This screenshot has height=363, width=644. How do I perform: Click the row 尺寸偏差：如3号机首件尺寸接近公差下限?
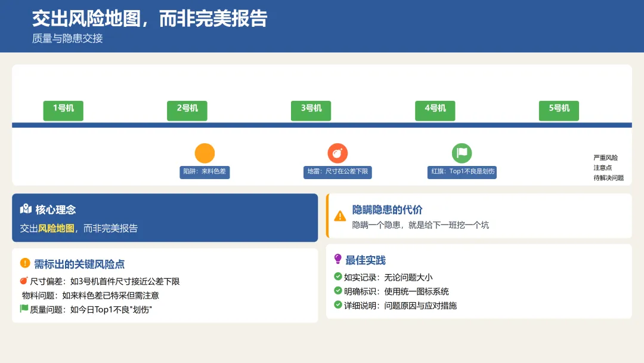pyautogui.click(x=105, y=281)
